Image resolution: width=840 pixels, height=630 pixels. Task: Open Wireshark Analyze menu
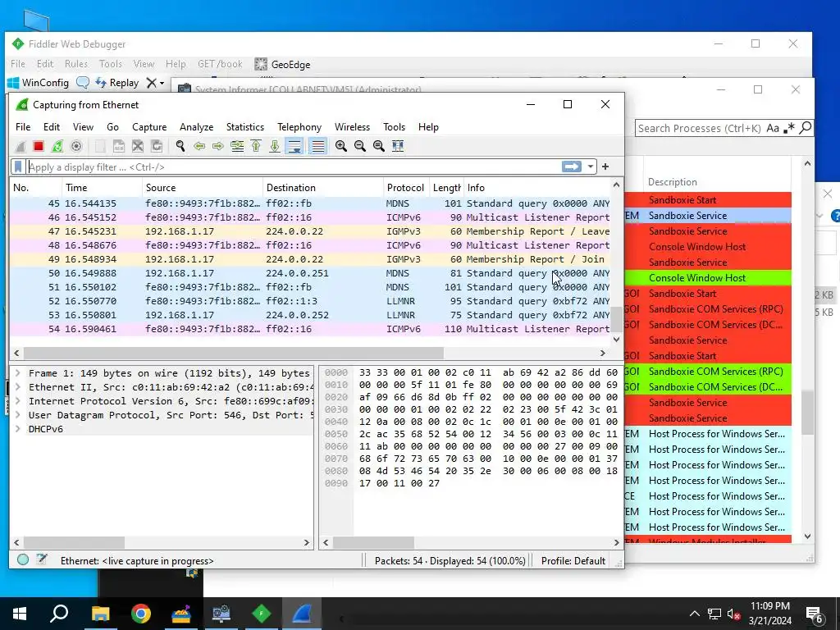coord(197,127)
